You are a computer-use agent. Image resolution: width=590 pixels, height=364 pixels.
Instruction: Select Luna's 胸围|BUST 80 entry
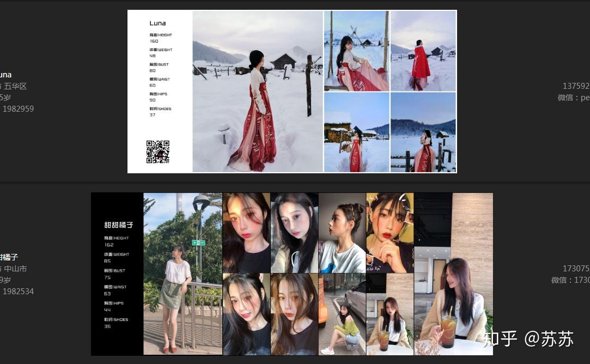coord(159,68)
